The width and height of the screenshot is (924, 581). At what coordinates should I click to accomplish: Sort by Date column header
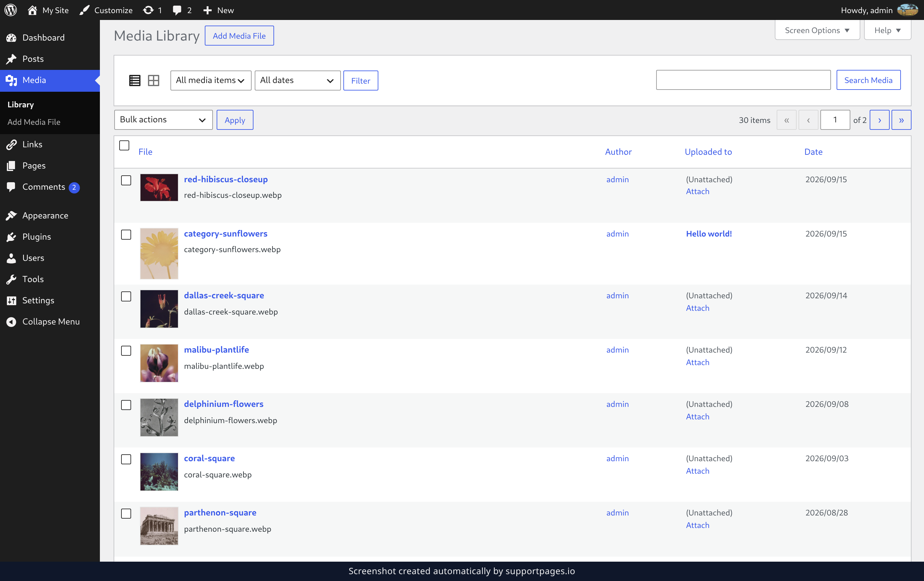813,151
